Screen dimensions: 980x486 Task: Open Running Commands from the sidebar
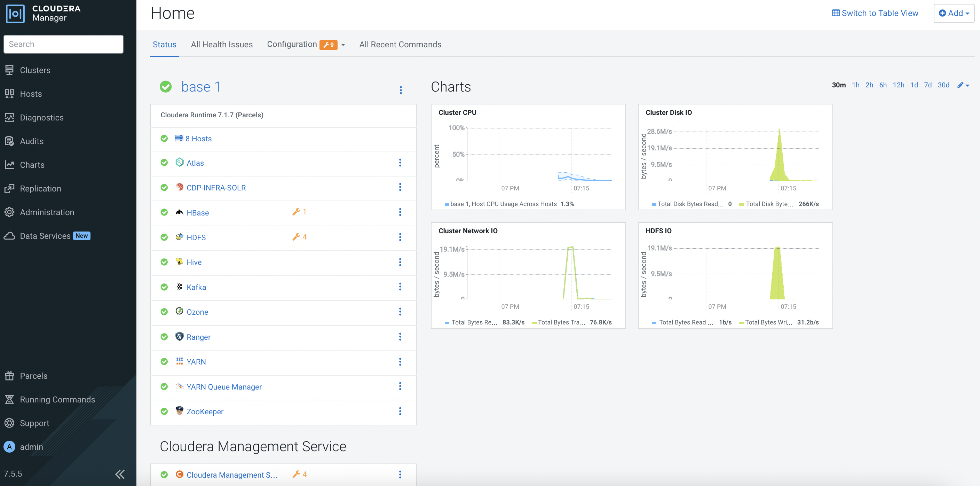click(x=57, y=399)
